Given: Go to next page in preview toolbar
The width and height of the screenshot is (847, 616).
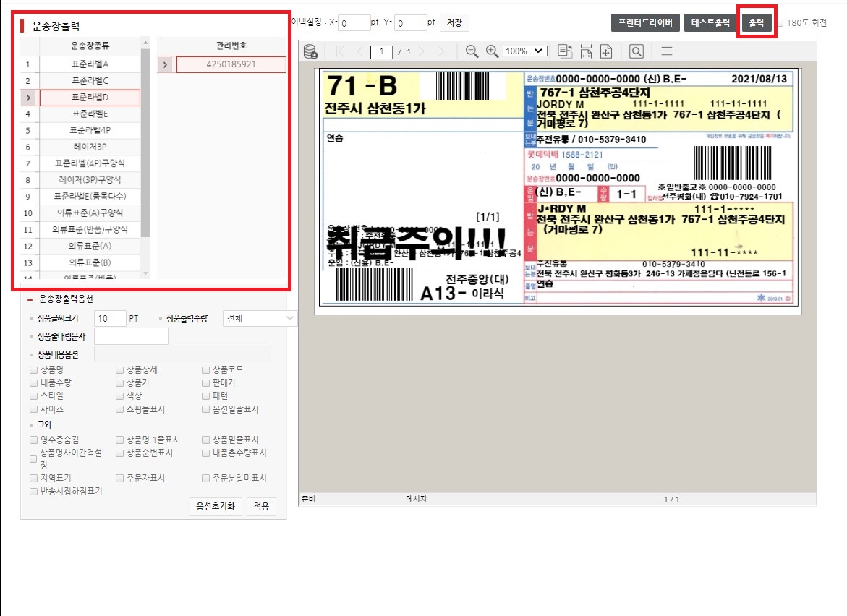Looking at the screenshot, I should point(422,51).
